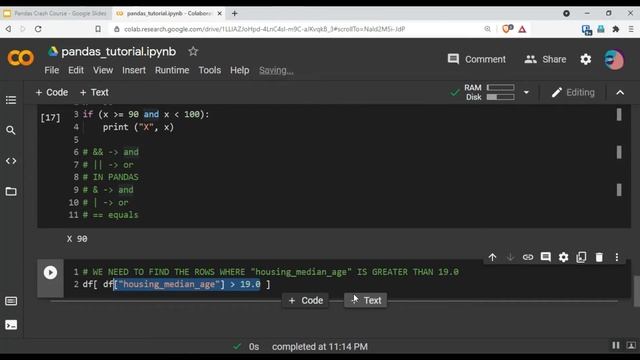This screenshot has width=640, height=360.
Task: Open the browser hamburger menu
Action: [x=631, y=29]
